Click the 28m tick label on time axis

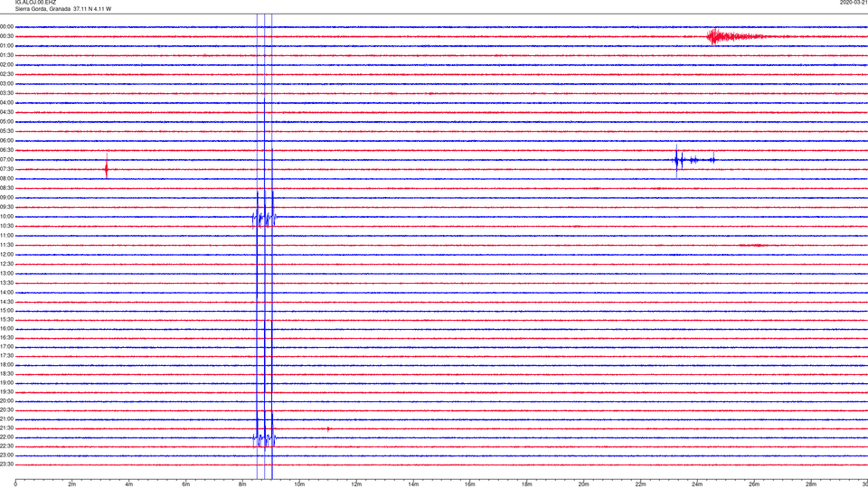810,484
